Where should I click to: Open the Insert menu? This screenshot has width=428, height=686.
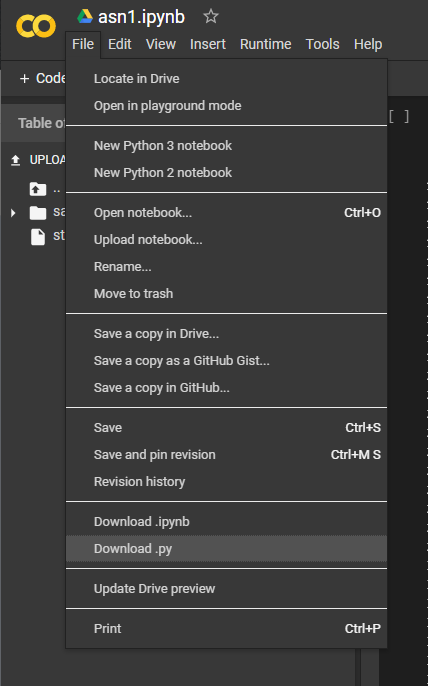point(208,44)
